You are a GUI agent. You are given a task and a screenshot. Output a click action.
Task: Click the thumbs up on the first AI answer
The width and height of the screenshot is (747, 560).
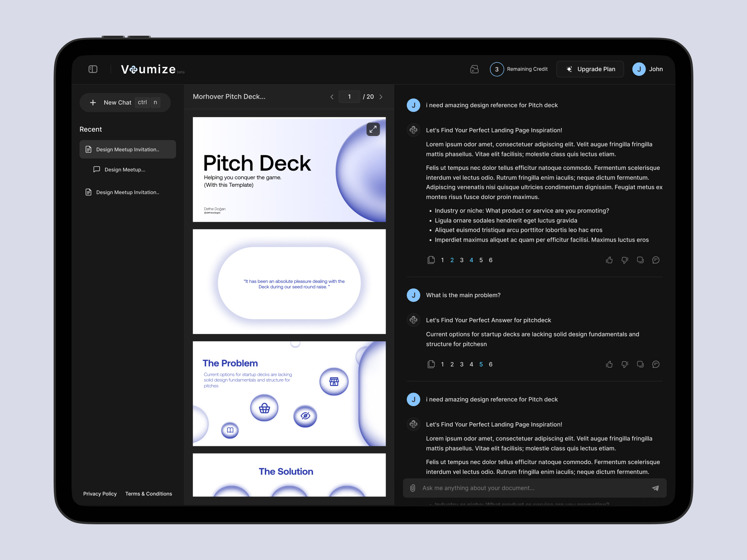(x=609, y=260)
